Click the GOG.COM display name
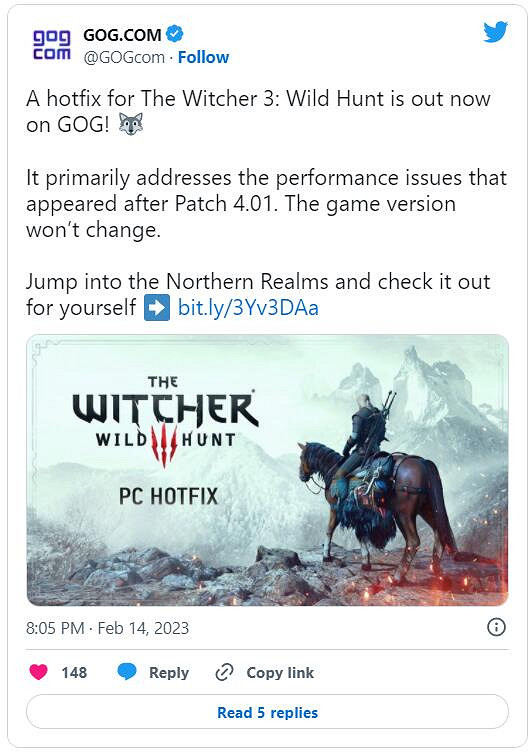Screen dimensions: 532x753 point(122,35)
